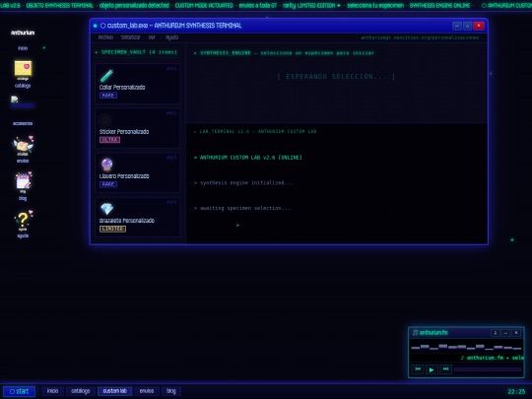
Task: Click the SYNTHESIS_ENGINE header line
Action: point(285,53)
